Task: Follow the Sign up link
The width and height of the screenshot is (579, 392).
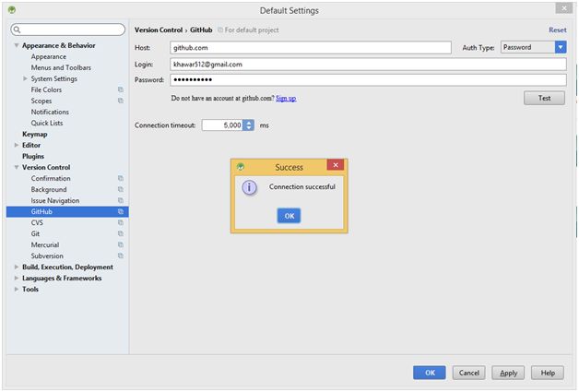Action: [286, 98]
